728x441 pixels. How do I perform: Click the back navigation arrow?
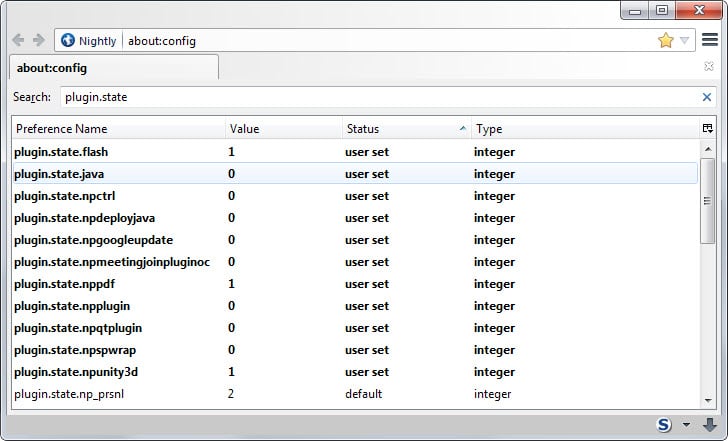coord(17,40)
